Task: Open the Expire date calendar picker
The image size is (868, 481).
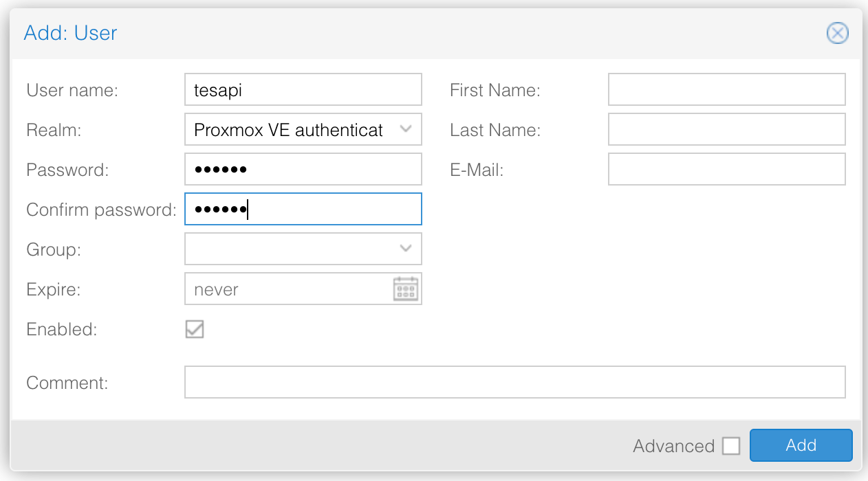Action: (406, 289)
